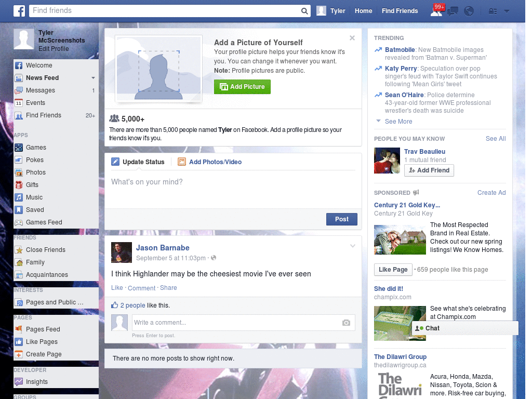Viewport: 532px width, 399px height.
Task: Focus the Find friends search field
Action: coord(165,11)
